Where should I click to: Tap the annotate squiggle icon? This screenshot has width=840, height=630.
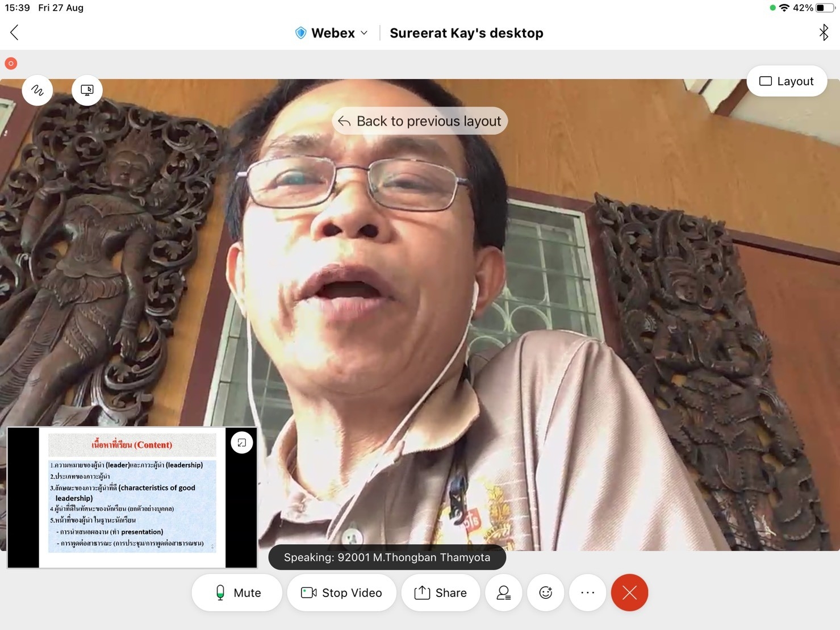pyautogui.click(x=37, y=90)
